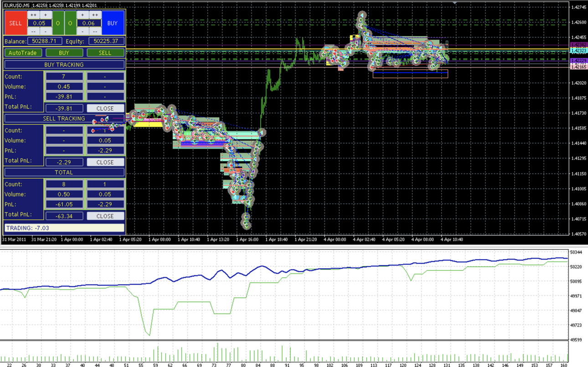Click price scale label 1.40570
Viewport: 588px width, 367px height.
click(x=579, y=234)
